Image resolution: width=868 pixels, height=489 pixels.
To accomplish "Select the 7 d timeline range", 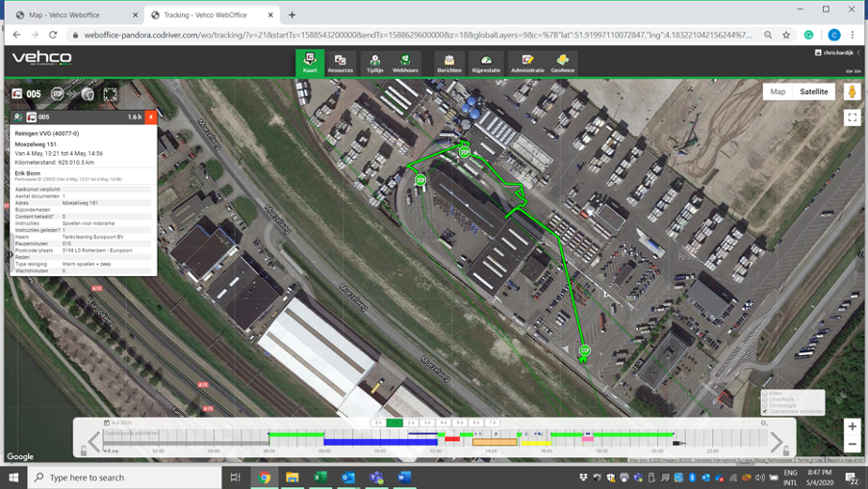I will coord(492,424).
